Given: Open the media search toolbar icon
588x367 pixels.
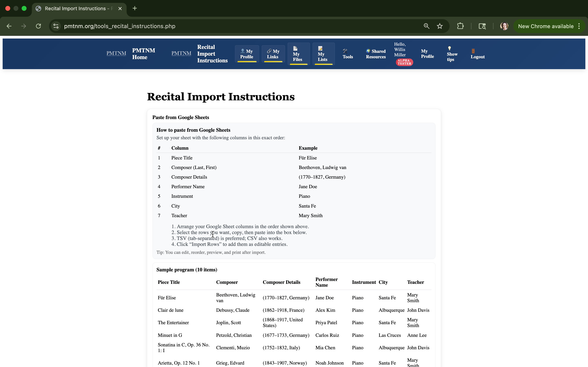Looking at the screenshot, I should (482, 26).
